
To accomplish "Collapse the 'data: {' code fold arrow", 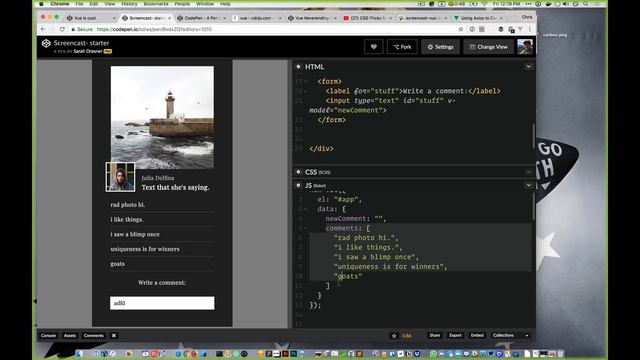I will [305, 209].
